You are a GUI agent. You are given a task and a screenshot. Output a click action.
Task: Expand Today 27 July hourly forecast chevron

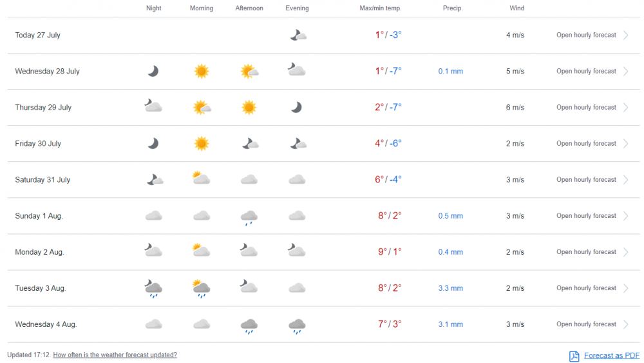[x=626, y=35]
